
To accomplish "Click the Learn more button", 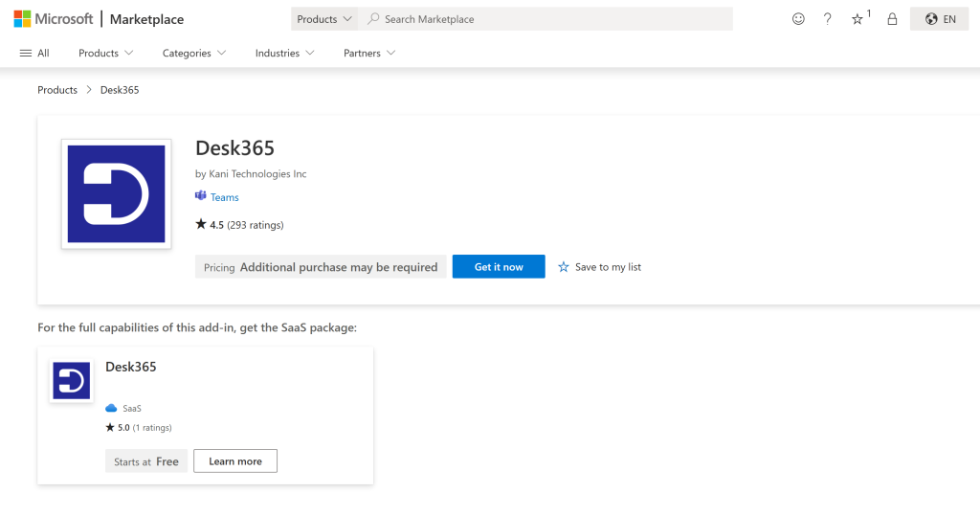I will [235, 461].
